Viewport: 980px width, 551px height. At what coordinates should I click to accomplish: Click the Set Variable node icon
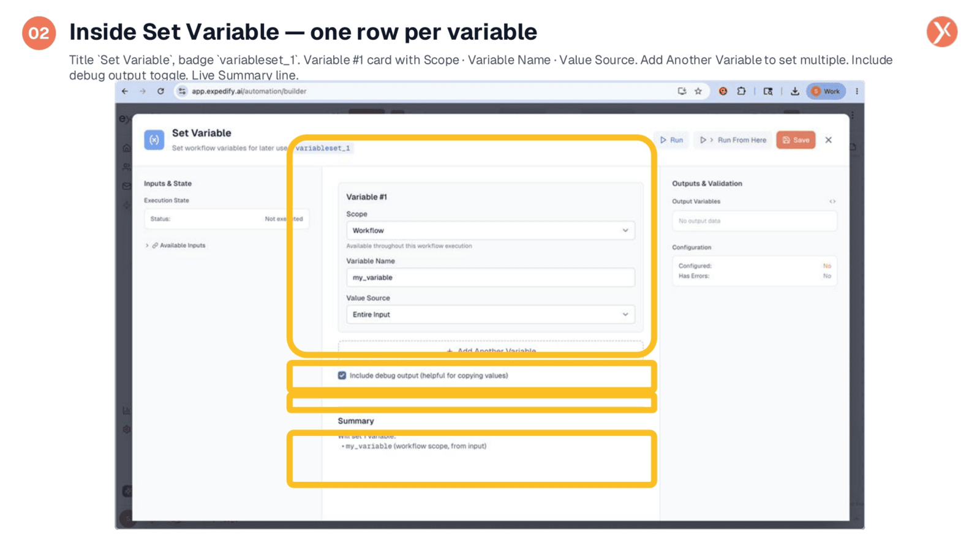coord(154,140)
